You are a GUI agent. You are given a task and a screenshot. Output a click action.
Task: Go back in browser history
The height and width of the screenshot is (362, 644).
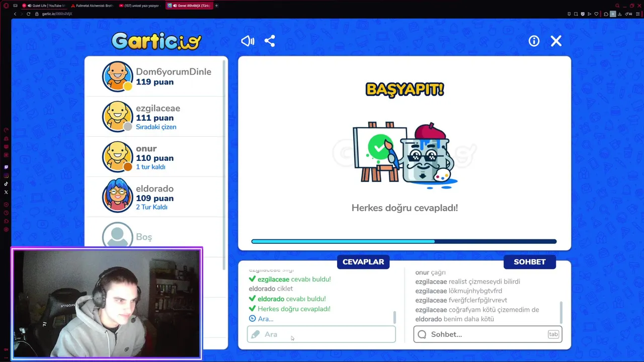[15, 14]
